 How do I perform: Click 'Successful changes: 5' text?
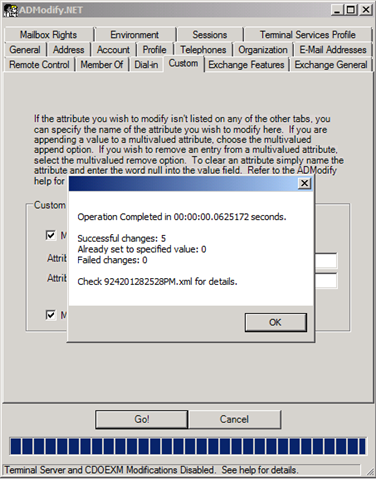122,238
